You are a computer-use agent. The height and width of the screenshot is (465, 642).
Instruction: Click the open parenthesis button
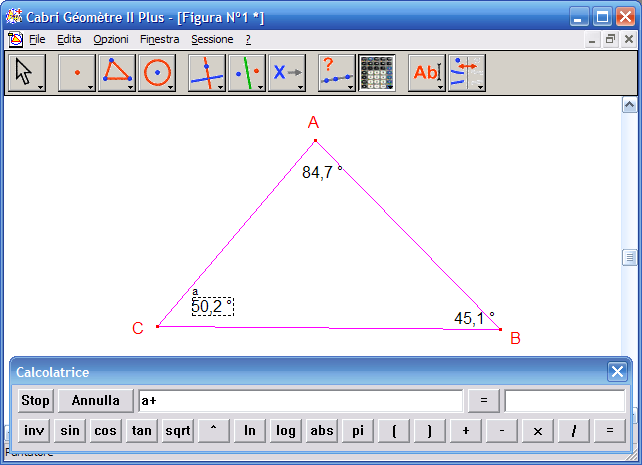pos(394,431)
